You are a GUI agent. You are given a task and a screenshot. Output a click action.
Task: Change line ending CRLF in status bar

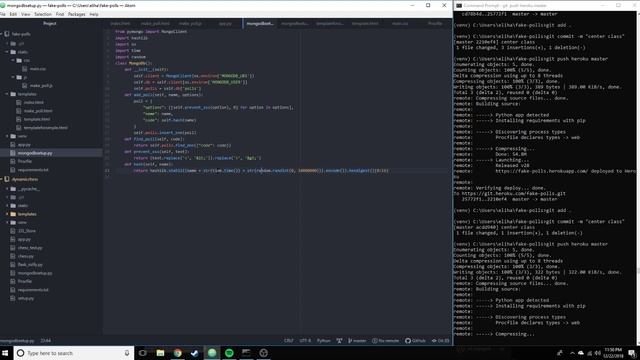tap(289, 340)
